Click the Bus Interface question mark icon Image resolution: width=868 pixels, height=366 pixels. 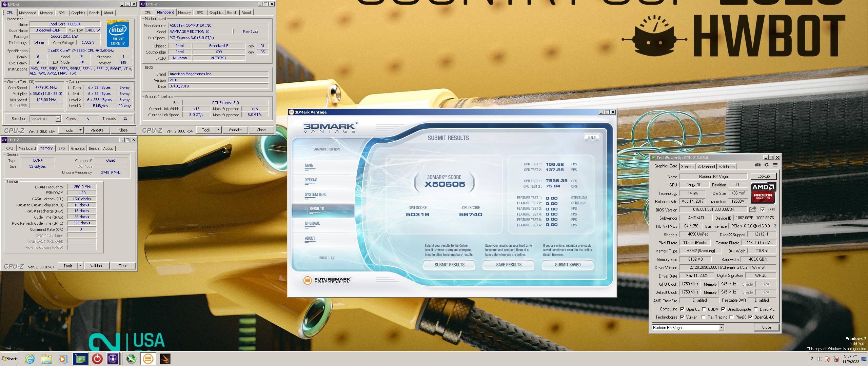775,226
